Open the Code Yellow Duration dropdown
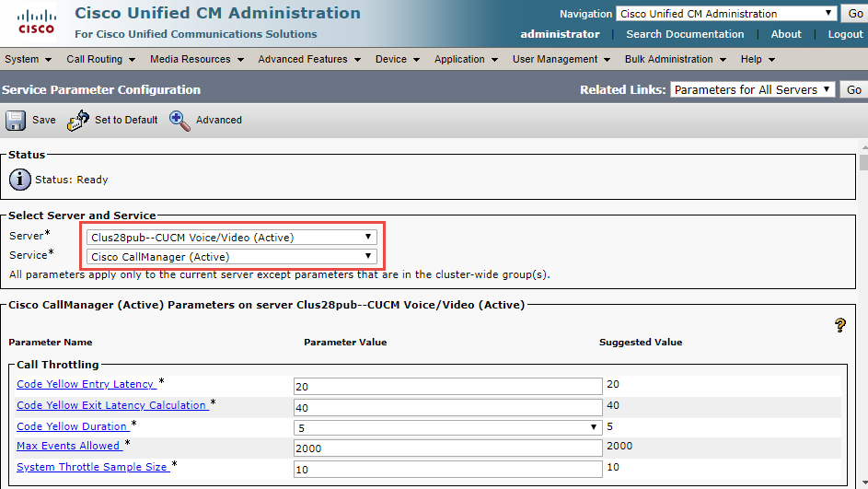Image resolution: width=868 pixels, height=489 pixels. [x=448, y=427]
